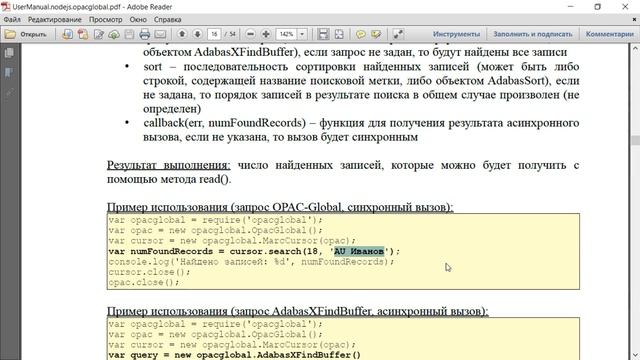Click the page number field showing 16
Viewport: 640px width, 360px height.
click(214, 34)
